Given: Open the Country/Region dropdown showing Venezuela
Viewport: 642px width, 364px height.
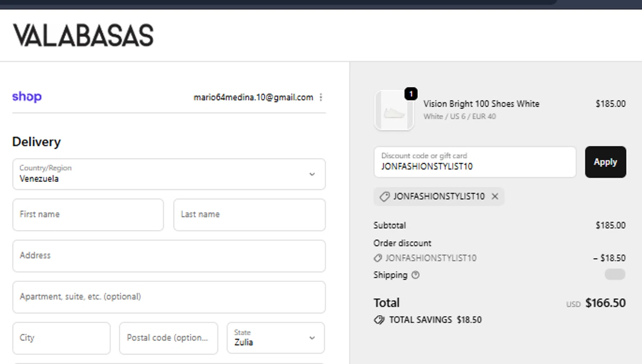Looking at the screenshot, I should [169, 174].
